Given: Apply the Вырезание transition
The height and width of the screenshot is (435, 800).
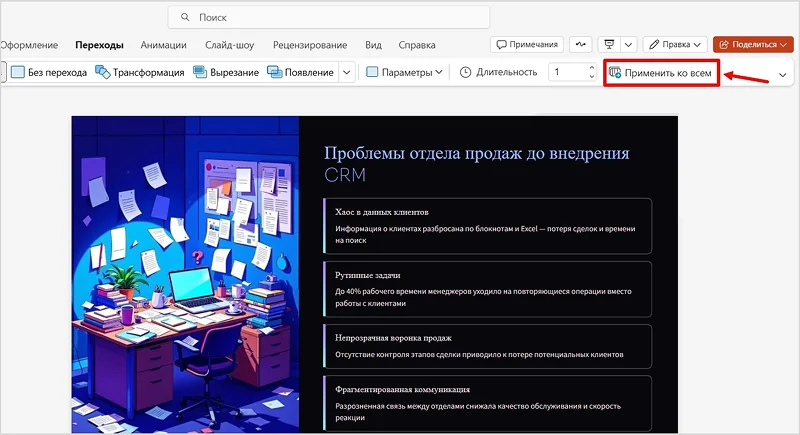Looking at the screenshot, I should (226, 72).
